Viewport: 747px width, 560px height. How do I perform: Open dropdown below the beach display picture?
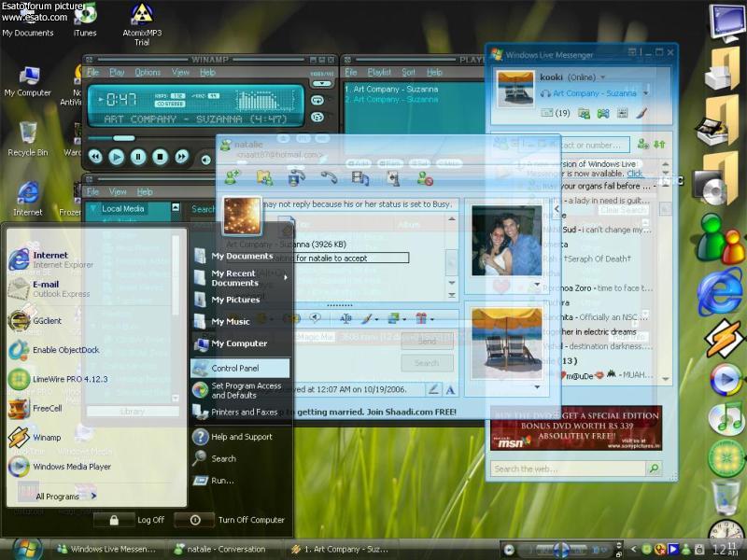click(536, 386)
